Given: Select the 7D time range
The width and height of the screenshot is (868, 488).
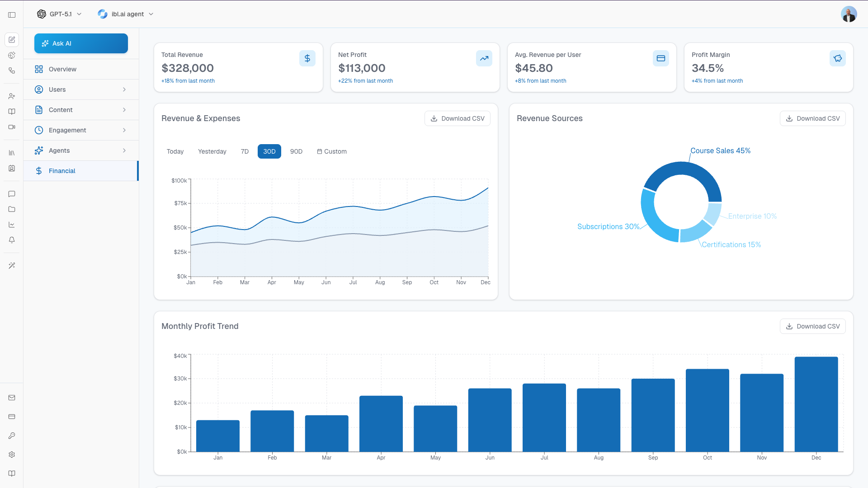Looking at the screenshot, I should pos(245,151).
